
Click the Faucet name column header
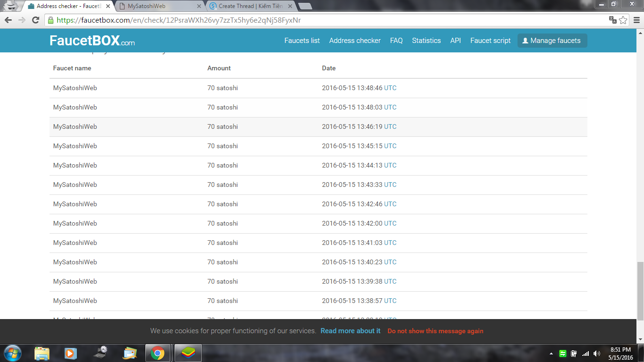(x=72, y=68)
